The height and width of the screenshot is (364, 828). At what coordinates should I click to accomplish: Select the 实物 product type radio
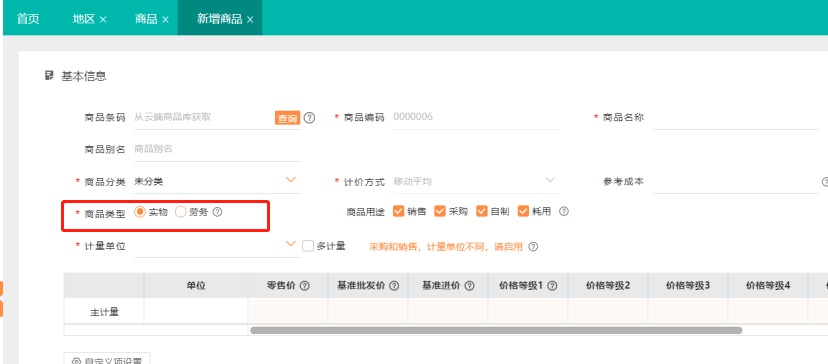coord(140,212)
